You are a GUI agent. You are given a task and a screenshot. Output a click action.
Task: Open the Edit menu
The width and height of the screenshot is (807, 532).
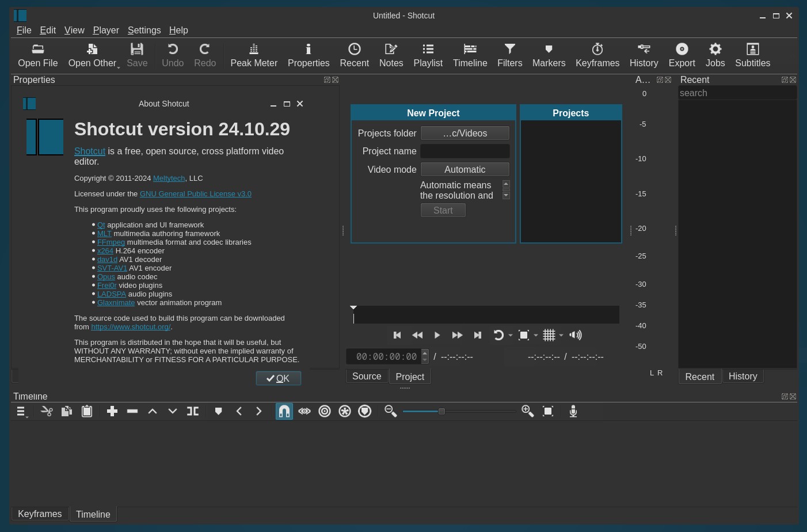(x=48, y=30)
